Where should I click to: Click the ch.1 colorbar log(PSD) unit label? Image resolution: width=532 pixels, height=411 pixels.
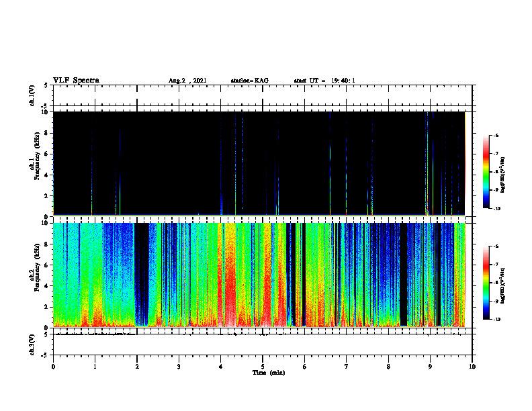click(x=503, y=175)
